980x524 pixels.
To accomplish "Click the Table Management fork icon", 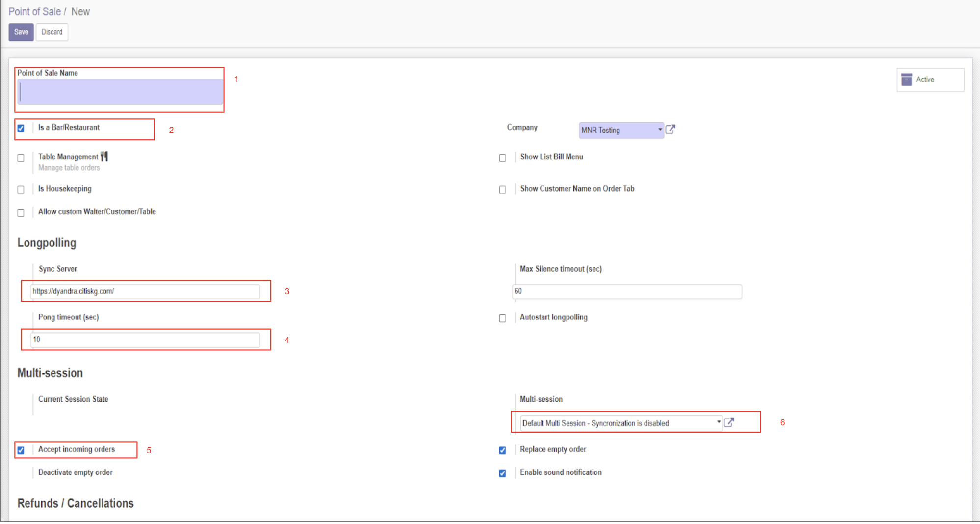I will (104, 157).
